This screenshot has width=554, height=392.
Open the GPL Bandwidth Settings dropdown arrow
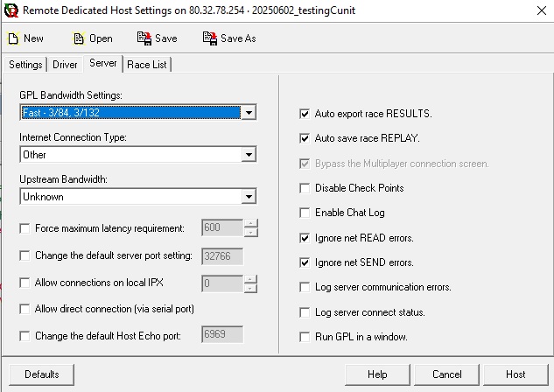(249, 113)
